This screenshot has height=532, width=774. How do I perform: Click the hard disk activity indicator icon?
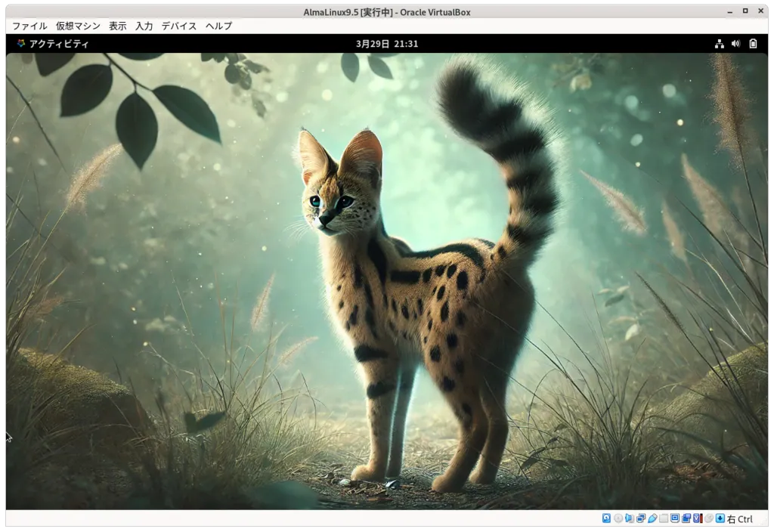[x=605, y=519]
